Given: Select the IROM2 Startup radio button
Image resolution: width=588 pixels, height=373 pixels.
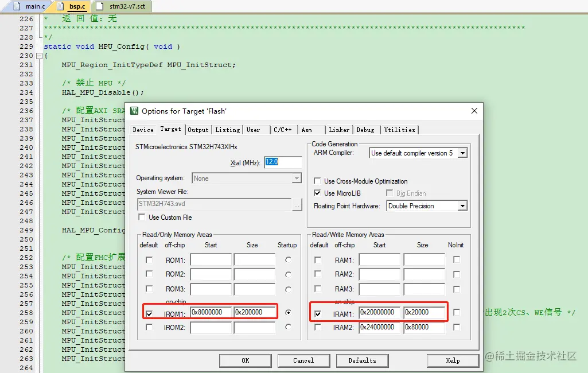Looking at the screenshot, I should [x=288, y=327].
